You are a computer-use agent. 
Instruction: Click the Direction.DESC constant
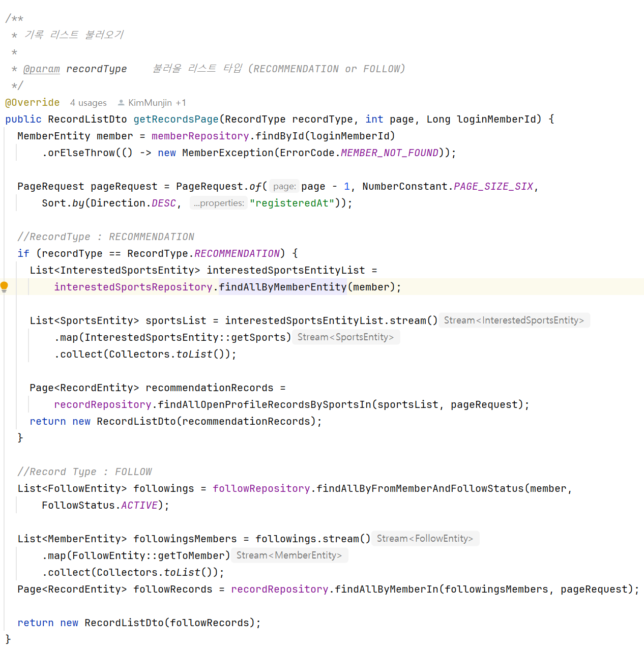pos(164,203)
